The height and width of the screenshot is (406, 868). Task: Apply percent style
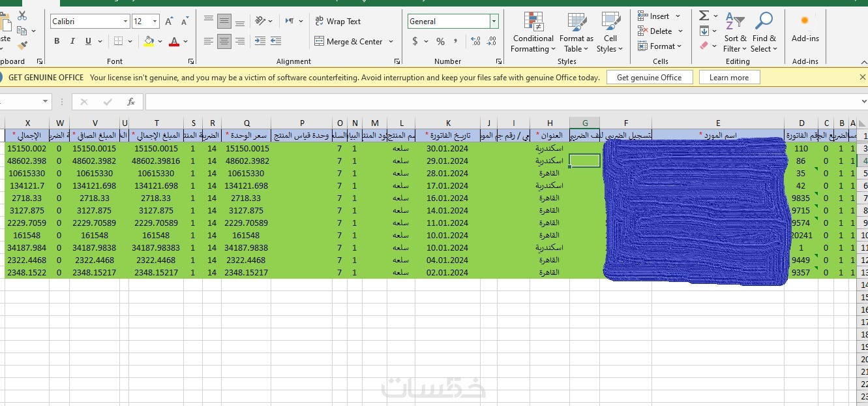click(440, 41)
